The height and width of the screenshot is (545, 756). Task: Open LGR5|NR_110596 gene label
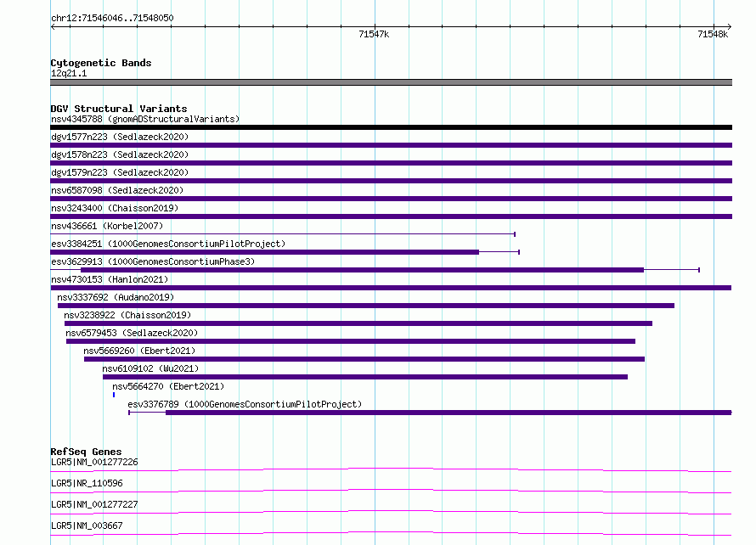pyautogui.click(x=87, y=483)
